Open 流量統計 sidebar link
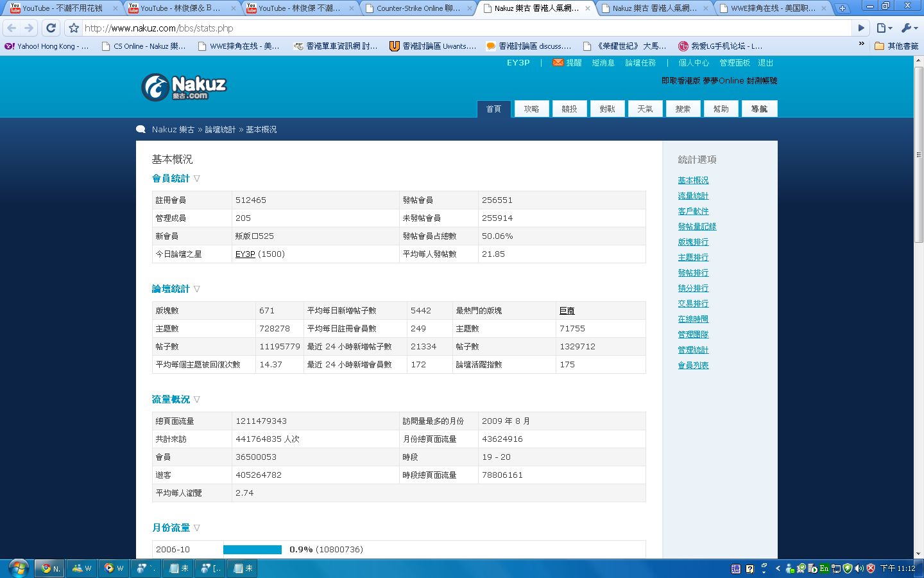 693,196
